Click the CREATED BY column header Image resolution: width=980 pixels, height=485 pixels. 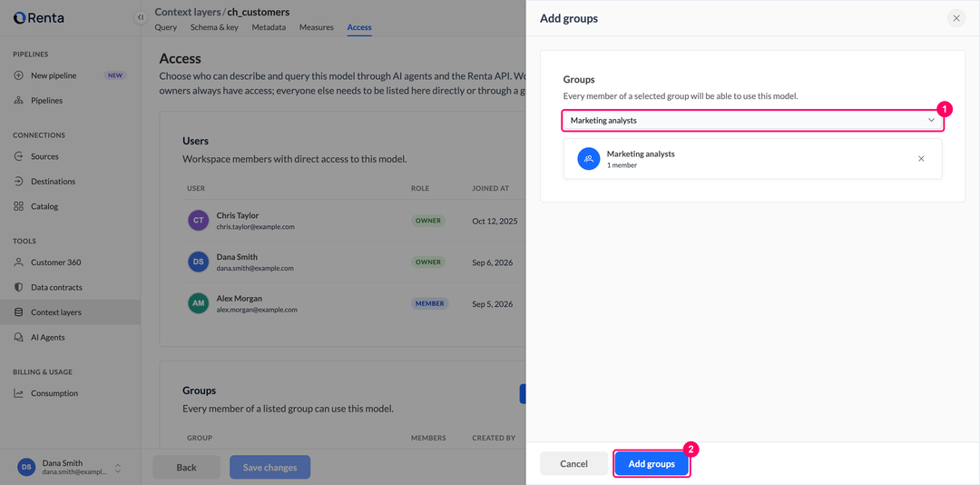tap(493, 438)
